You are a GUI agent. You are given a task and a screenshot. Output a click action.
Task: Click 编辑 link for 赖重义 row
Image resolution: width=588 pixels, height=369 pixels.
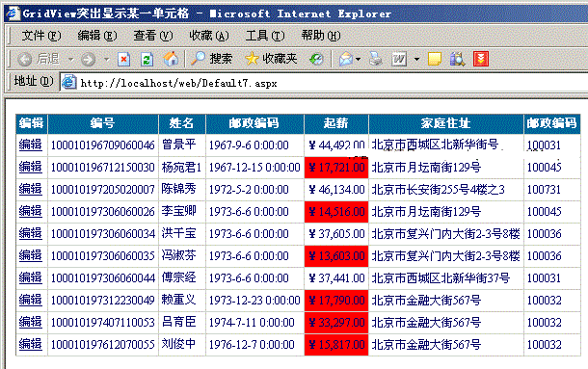click(31, 300)
